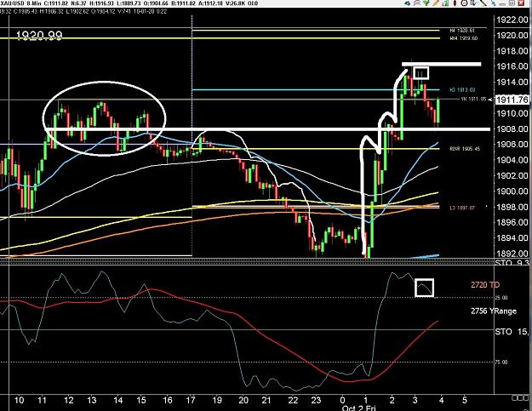This screenshot has height=411, width=532.
Task: Click the 1918.00 price axis label
Action: point(512,51)
